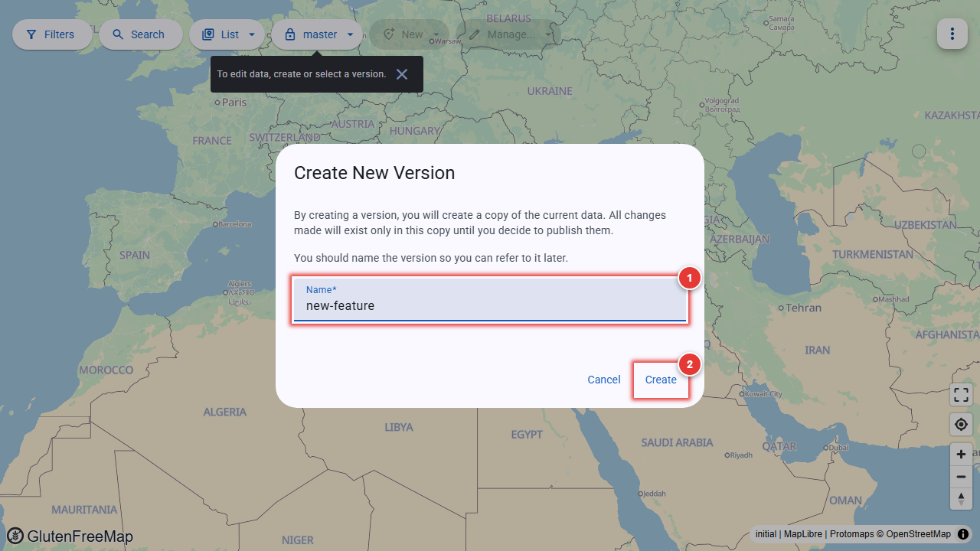Click the 'initial' text in attribution bar
This screenshot has width=980, height=551.
[766, 534]
